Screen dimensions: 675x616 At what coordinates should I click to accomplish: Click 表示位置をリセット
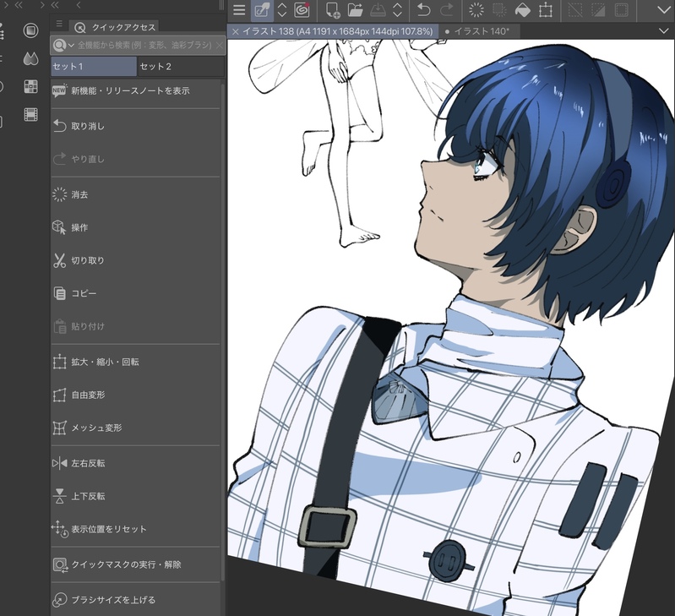click(135, 529)
